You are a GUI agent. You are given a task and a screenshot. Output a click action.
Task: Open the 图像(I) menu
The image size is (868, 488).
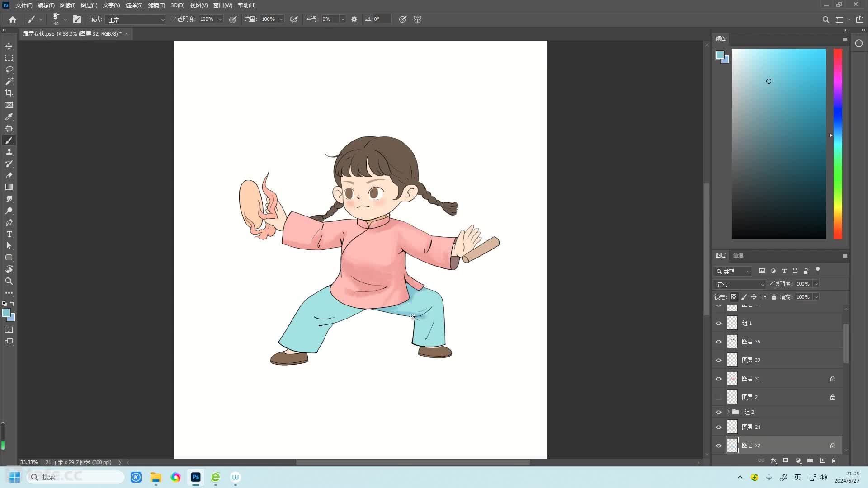(68, 5)
